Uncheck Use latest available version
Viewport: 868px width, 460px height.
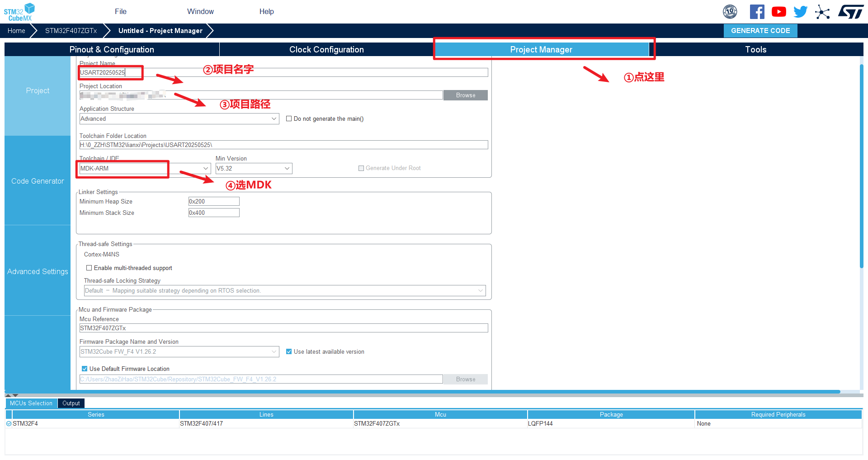[x=289, y=352]
